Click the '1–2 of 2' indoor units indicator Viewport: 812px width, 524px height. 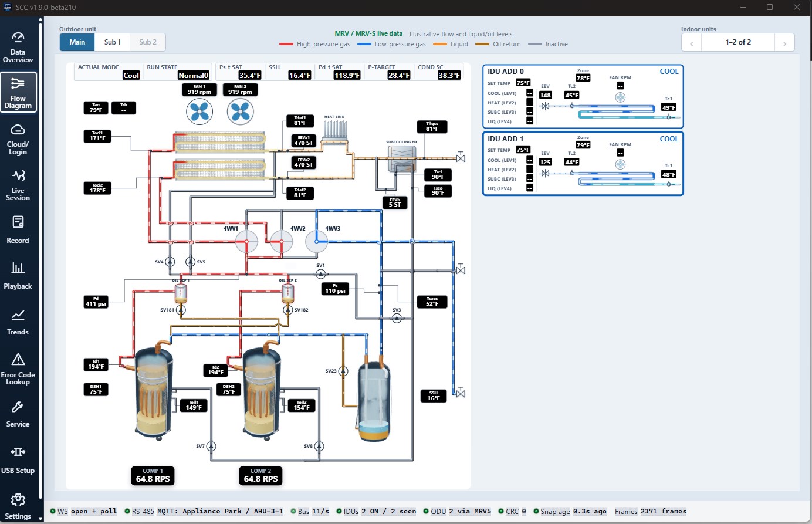pyautogui.click(x=738, y=42)
